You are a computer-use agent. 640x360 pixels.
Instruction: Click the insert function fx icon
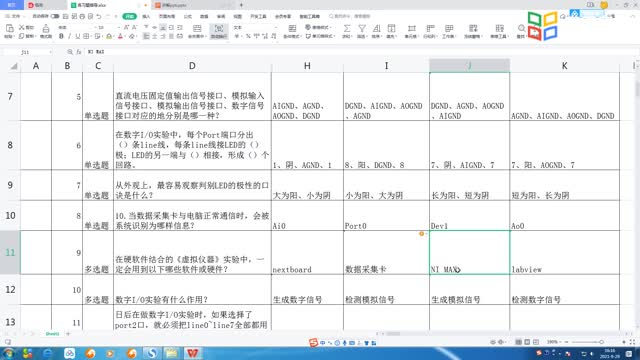tap(79, 52)
